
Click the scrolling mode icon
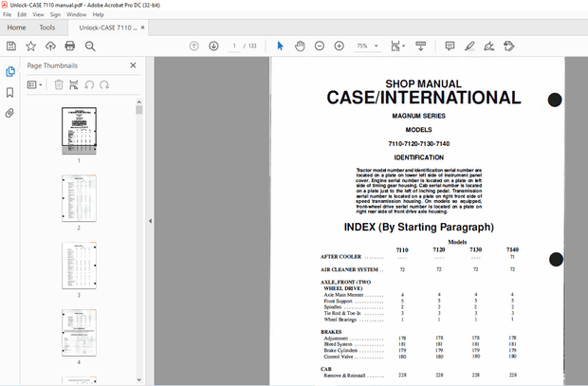coord(421,46)
